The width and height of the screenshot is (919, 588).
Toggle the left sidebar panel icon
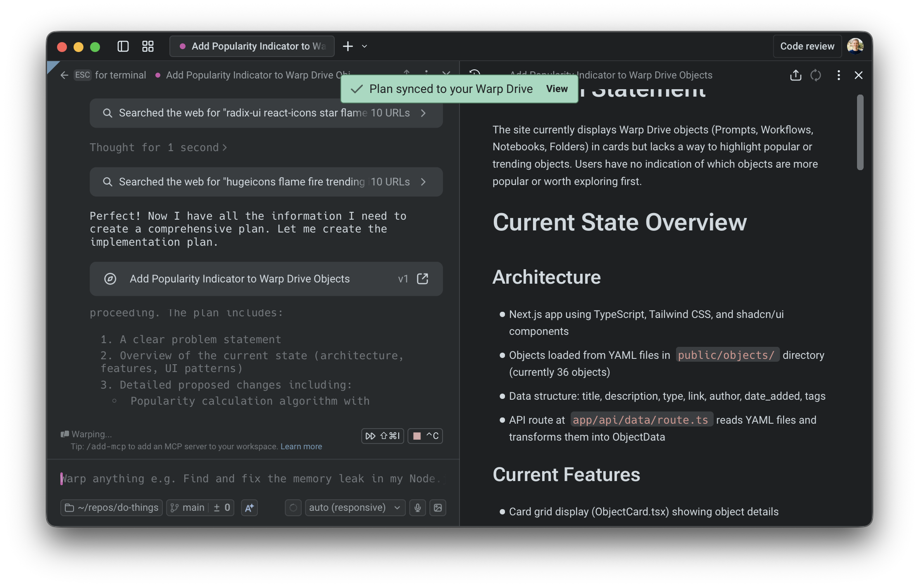coord(123,46)
